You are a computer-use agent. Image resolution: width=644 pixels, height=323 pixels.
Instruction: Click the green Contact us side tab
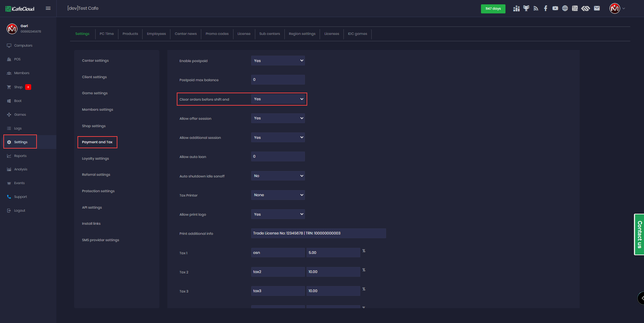click(639, 234)
